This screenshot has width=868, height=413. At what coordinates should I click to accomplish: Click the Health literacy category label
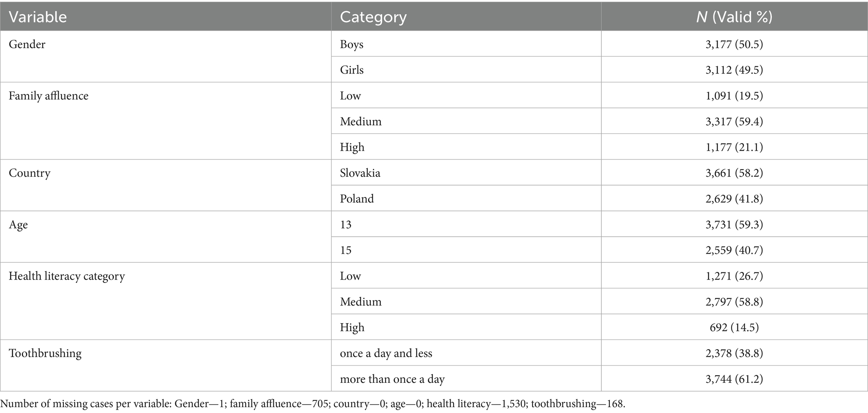click(66, 276)
